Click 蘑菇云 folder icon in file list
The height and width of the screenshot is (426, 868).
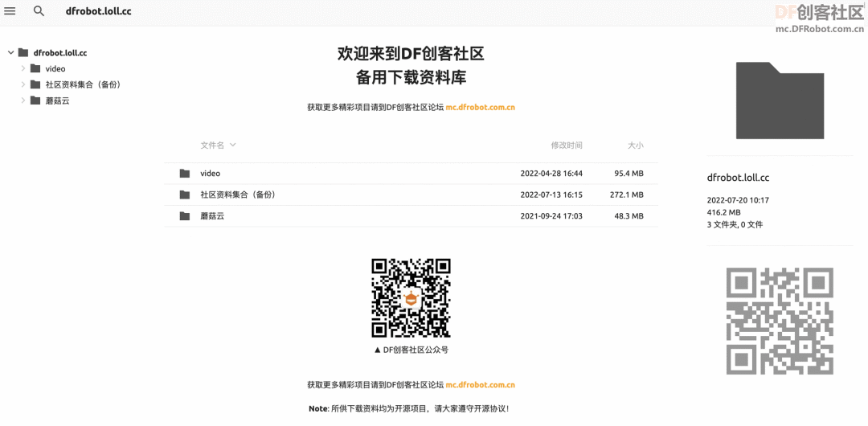185,216
